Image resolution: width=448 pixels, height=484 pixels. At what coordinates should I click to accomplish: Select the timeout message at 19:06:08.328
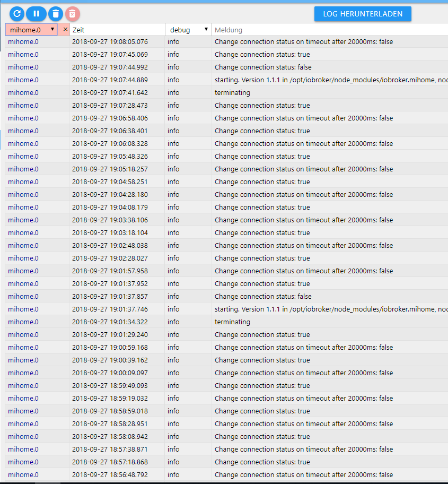click(x=304, y=143)
